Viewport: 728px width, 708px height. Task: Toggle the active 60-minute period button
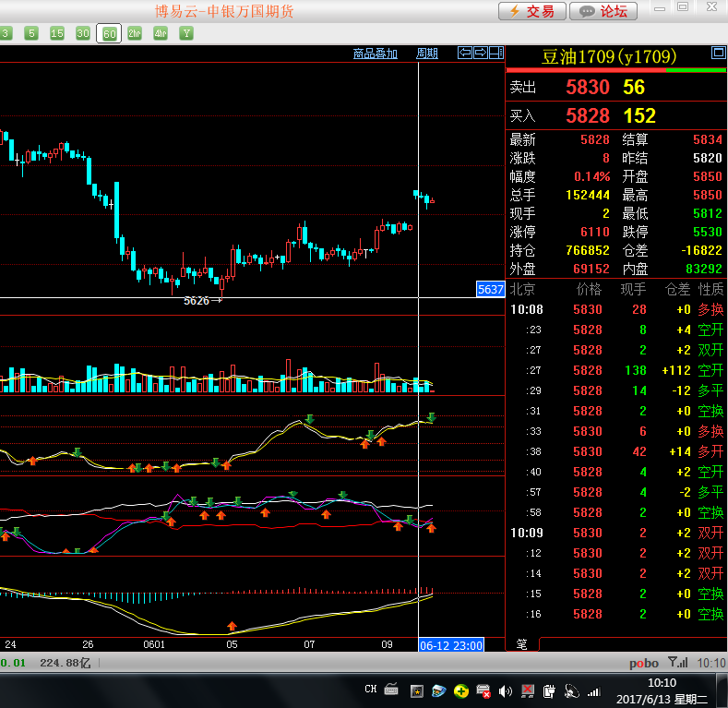click(109, 33)
